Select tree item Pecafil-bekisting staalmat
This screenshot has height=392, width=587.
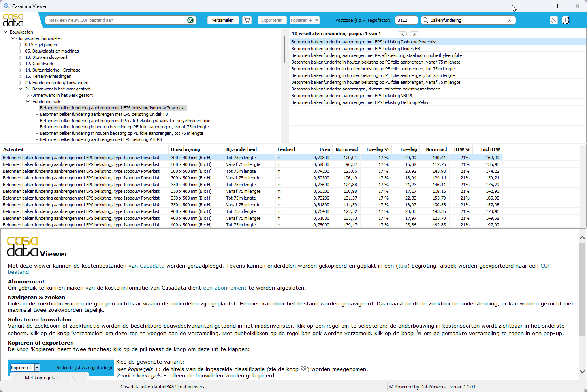tap(125, 121)
